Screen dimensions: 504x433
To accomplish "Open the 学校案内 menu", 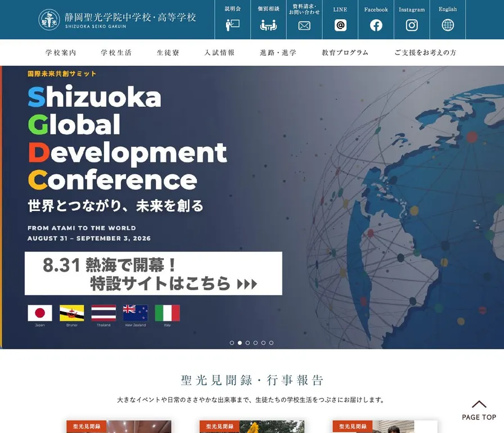I will [61, 52].
